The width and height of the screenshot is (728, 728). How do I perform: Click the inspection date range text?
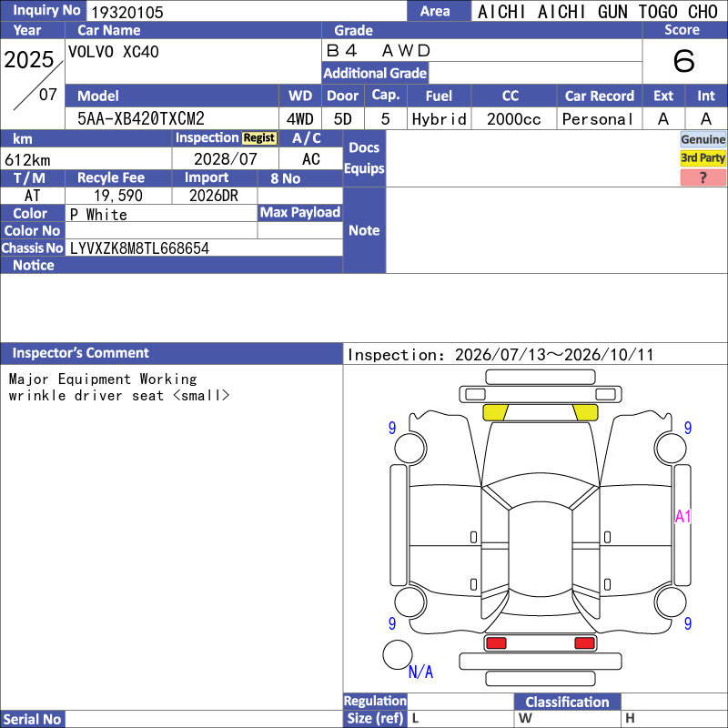click(x=500, y=355)
